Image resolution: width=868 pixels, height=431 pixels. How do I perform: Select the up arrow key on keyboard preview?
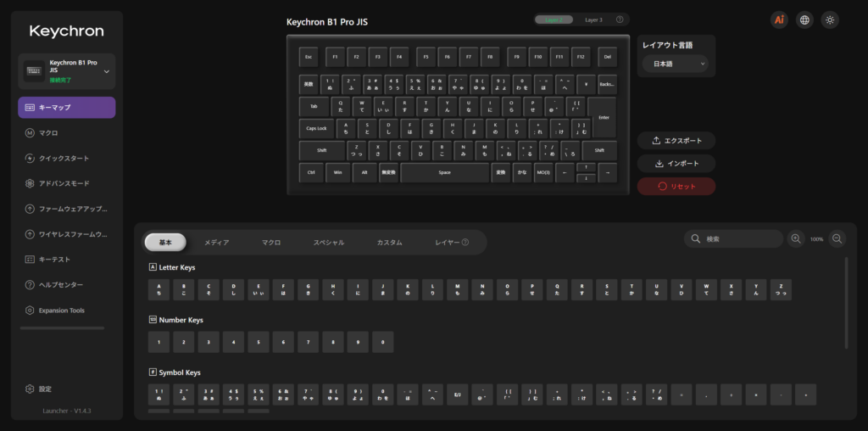tap(587, 167)
